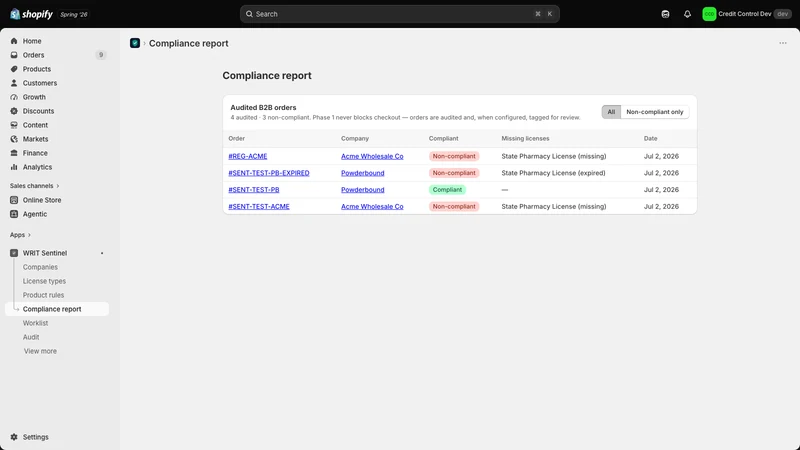The image size is (800, 450).
Task: Open order #SENT-TEST-ACME
Action: pos(259,207)
